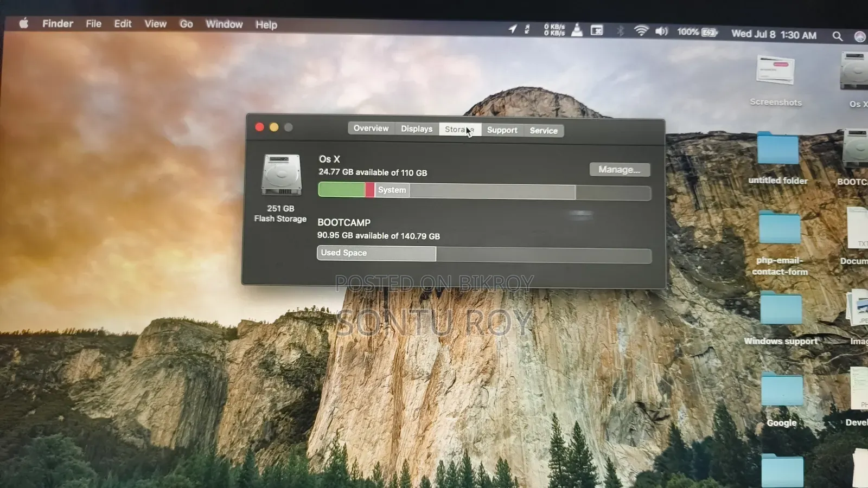Click the date and time Wed Jul 8
The width and height of the screenshot is (868, 488).
point(774,35)
